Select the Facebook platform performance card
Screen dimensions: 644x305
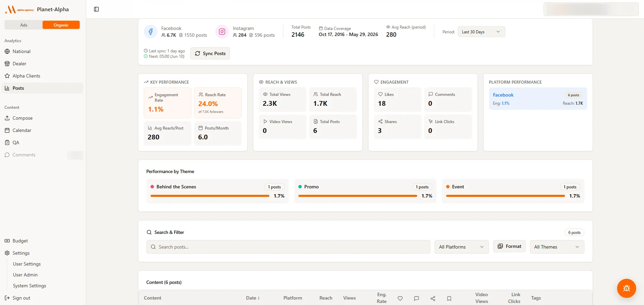(x=538, y=99)
